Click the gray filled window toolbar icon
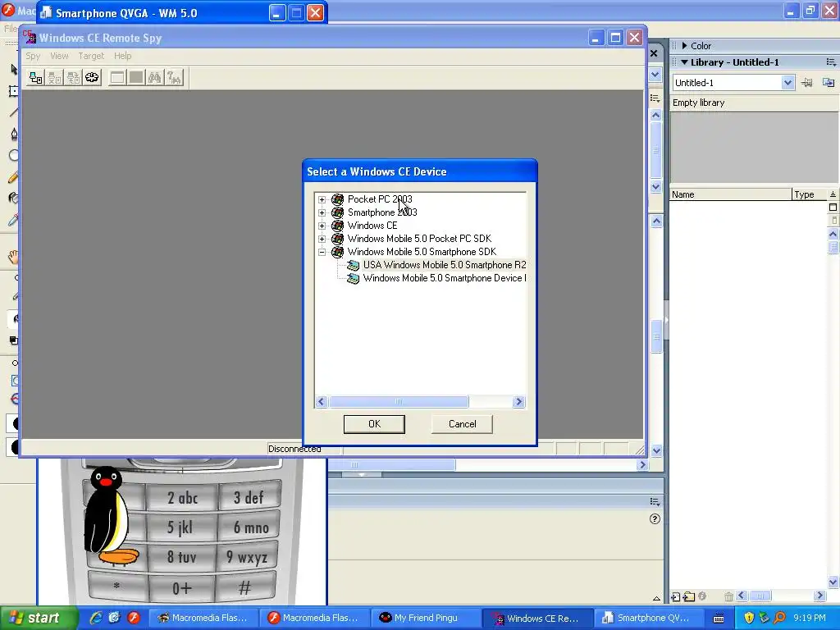Viewport: 840px width, 630px height. [x=136, y=78]
